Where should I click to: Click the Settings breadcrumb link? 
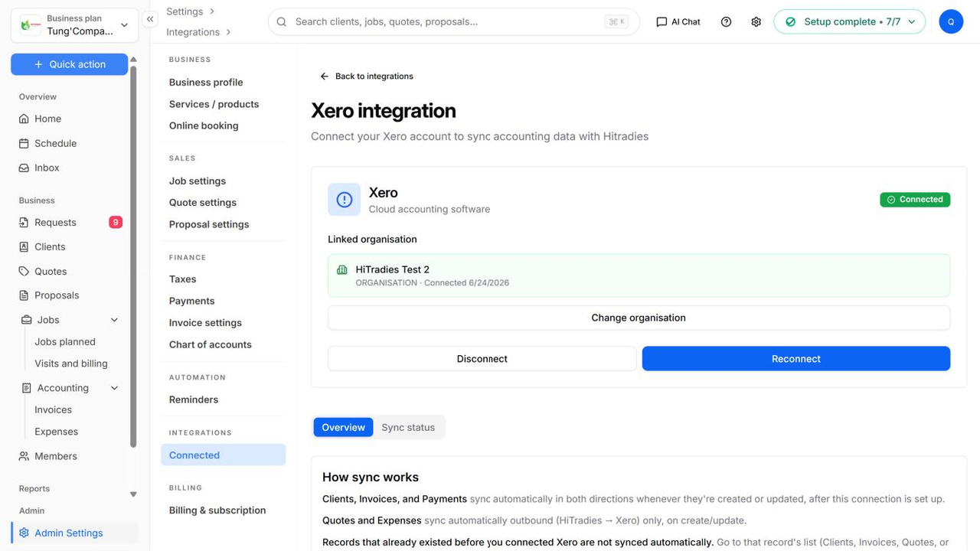[x=185, y=11]
